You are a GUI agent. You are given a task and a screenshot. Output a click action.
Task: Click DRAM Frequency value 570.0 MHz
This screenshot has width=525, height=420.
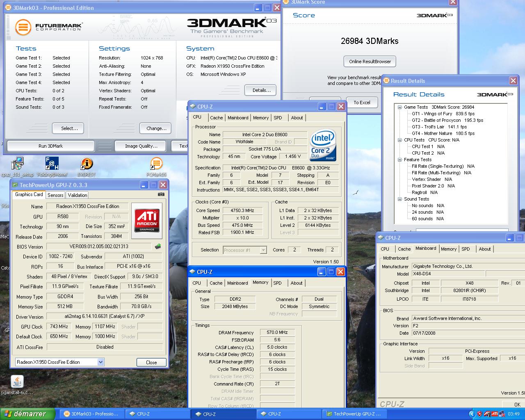pyautogui.click(x=277, y=332)
